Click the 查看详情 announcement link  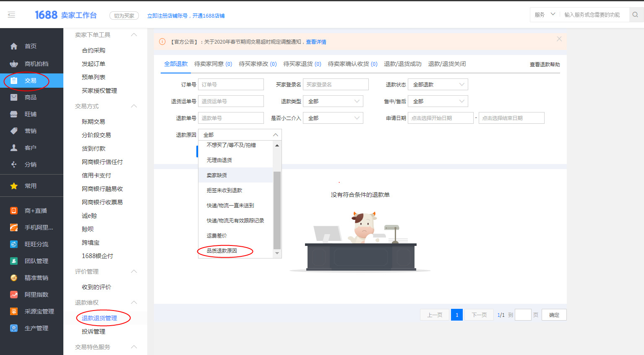point(315,42)
